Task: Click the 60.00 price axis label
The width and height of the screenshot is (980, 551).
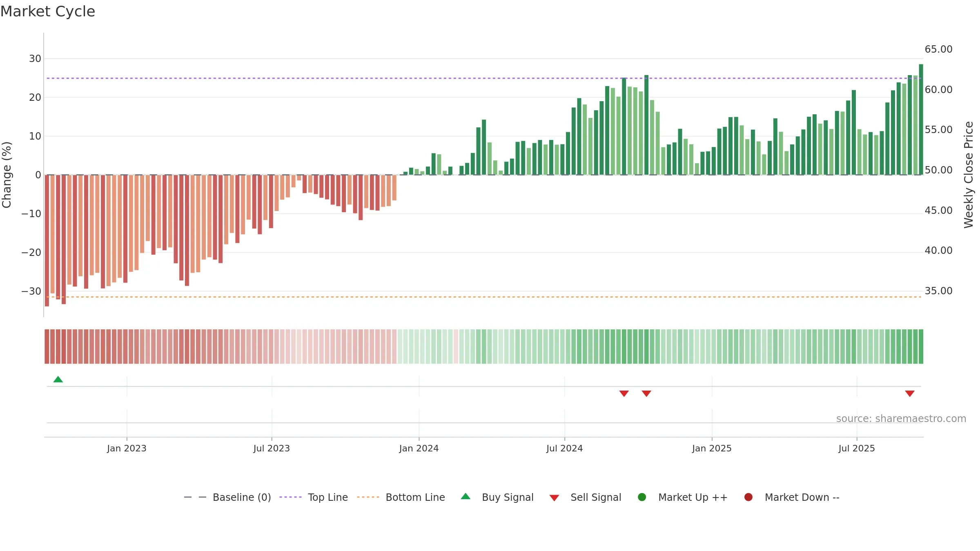Action: point(938,89)
